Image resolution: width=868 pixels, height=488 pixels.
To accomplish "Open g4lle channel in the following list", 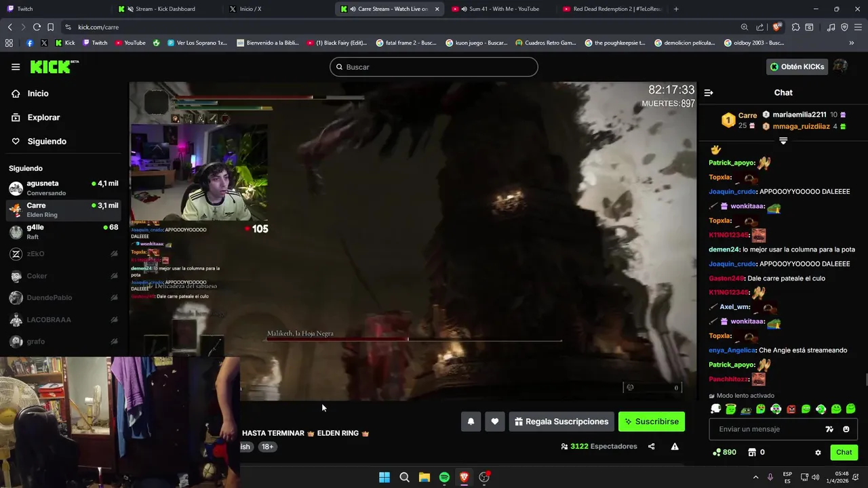I will click(64, 232).
